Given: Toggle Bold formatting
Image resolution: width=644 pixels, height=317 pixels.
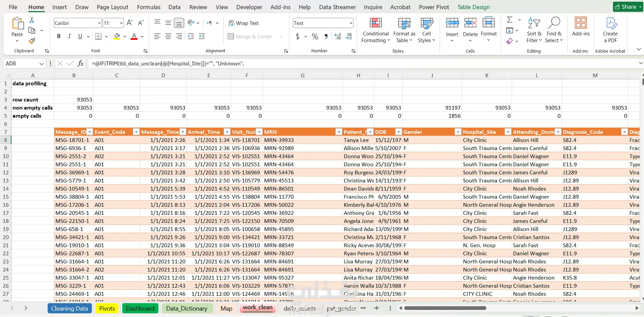Looking at the screenshot, I should [x=59, y=36].
